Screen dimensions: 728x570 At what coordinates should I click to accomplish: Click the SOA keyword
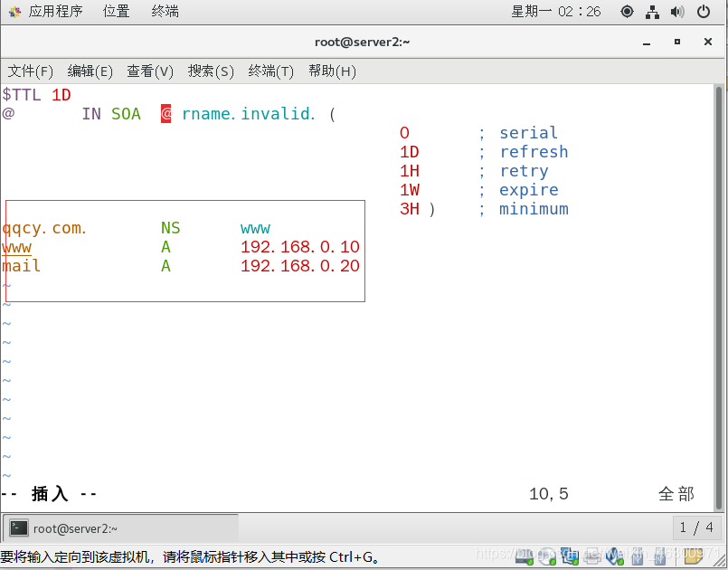[x=126, y=114]
